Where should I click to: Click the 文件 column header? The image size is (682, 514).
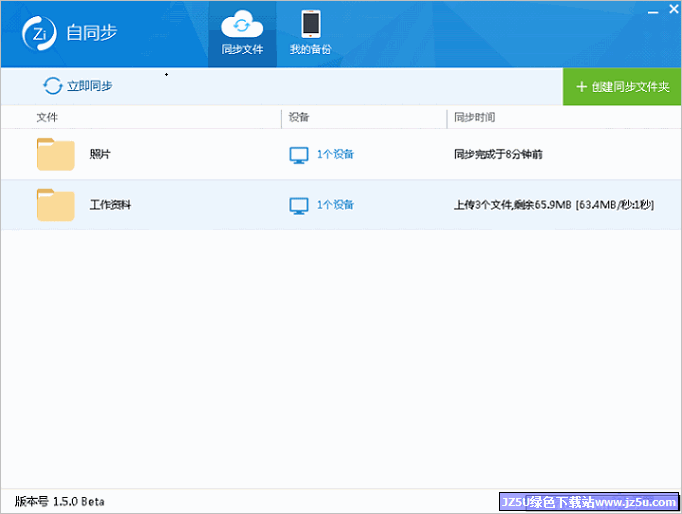47,117
